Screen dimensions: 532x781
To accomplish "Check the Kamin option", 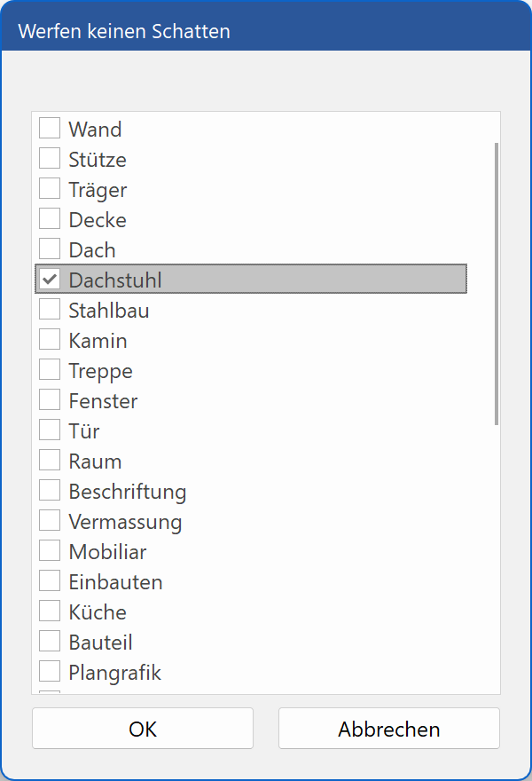I will click(x=50, y=340).
